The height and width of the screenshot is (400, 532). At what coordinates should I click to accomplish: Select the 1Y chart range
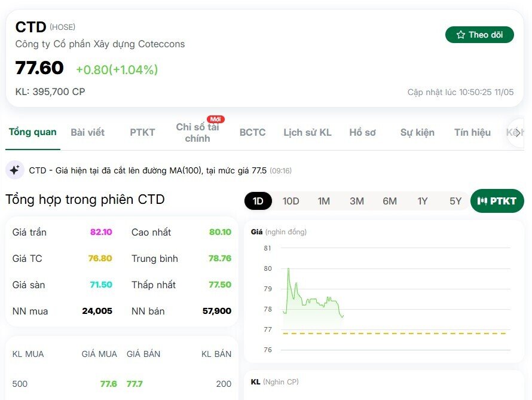423,201
